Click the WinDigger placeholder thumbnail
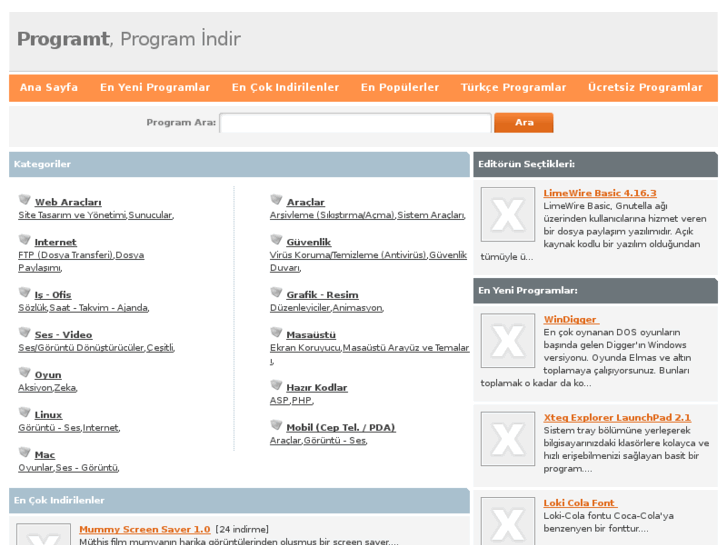 pos(508,340)
